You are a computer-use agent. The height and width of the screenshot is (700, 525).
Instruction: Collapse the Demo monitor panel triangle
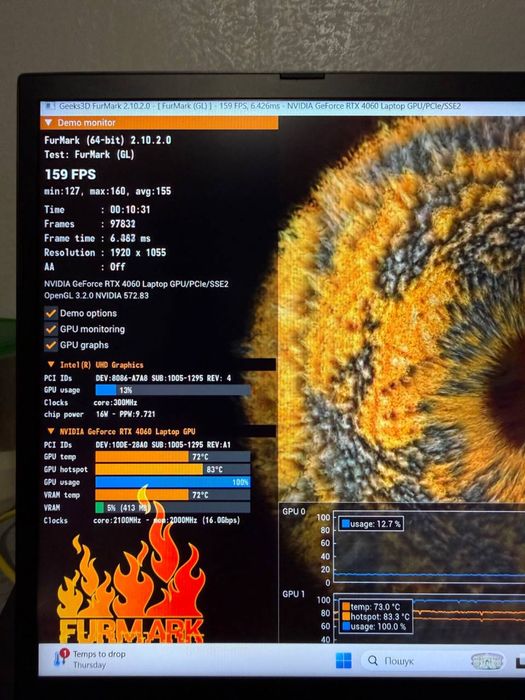click(49, 122)
